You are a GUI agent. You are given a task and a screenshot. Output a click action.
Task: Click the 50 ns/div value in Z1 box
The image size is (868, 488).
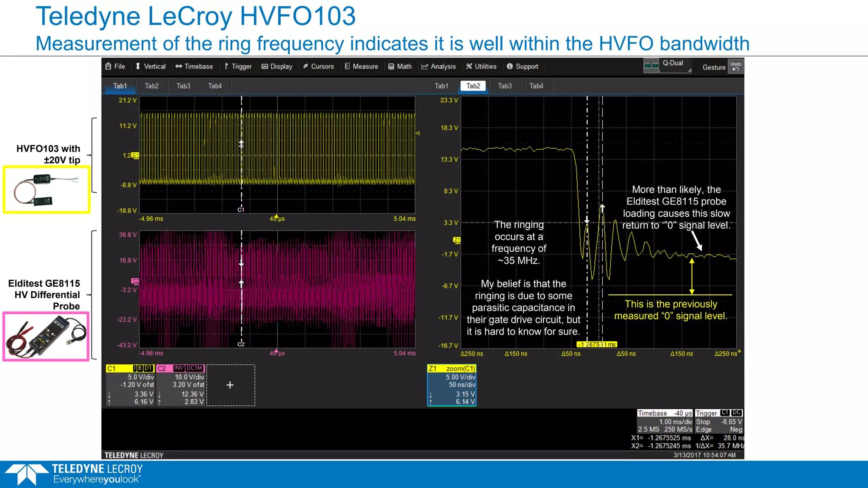coord(462,385)
